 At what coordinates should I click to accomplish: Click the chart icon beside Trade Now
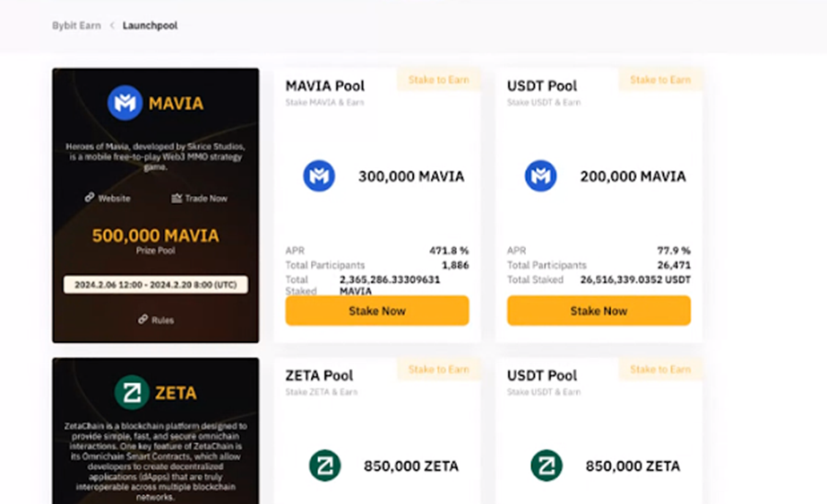point(177,198)
